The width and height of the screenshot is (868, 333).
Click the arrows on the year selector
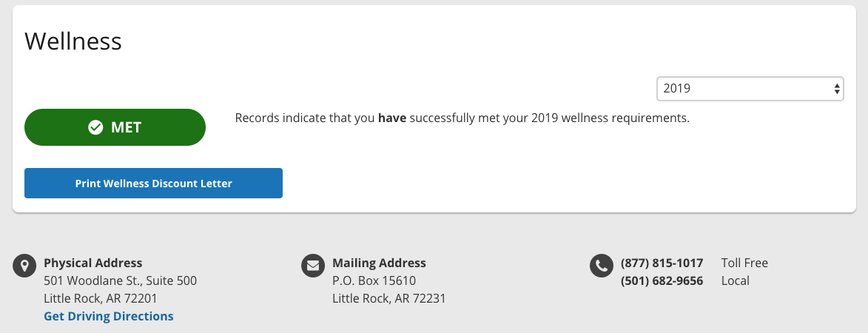click(x=836, y=89)
